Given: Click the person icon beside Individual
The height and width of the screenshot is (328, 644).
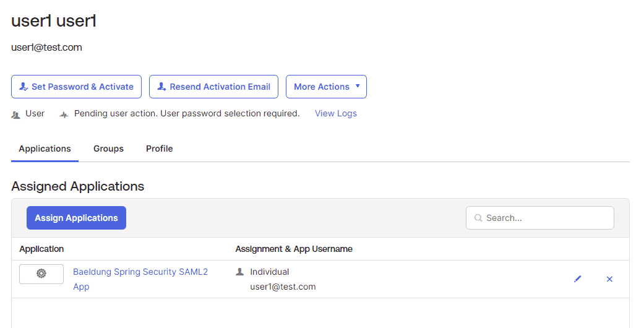Looking at the screenshot, I should [x=240, y=272].
